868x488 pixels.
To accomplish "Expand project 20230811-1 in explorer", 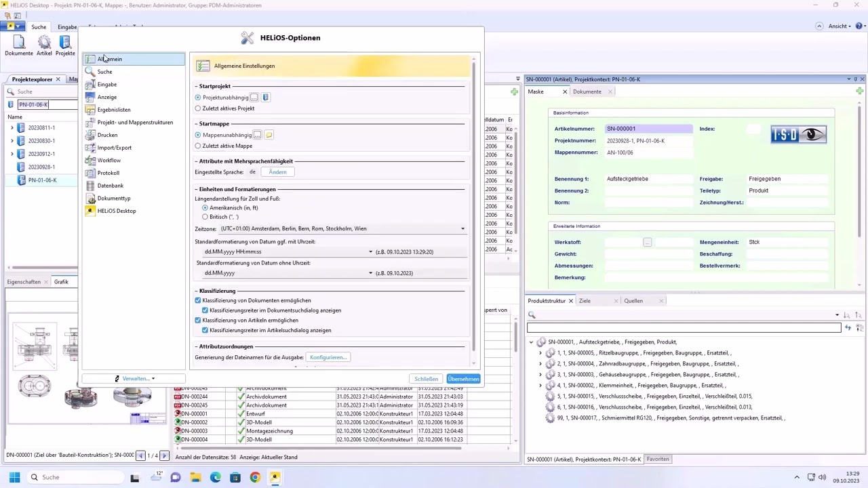I will click(12, 127).
